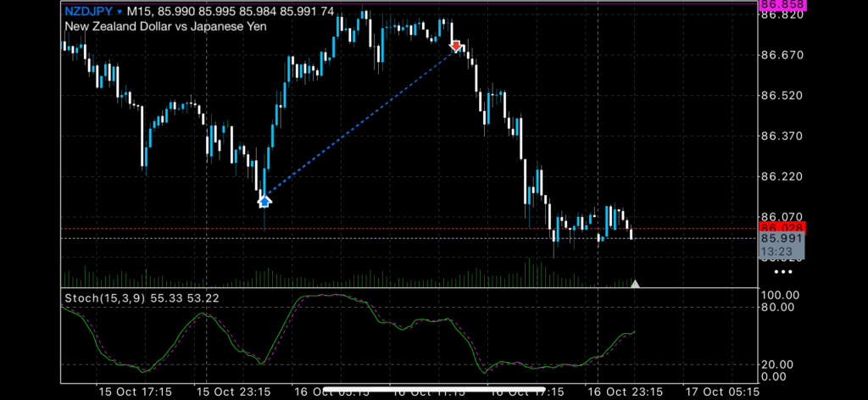868x400 pixels.
Task: Select the red 86.028 price level label
Action: coord(782,228)
